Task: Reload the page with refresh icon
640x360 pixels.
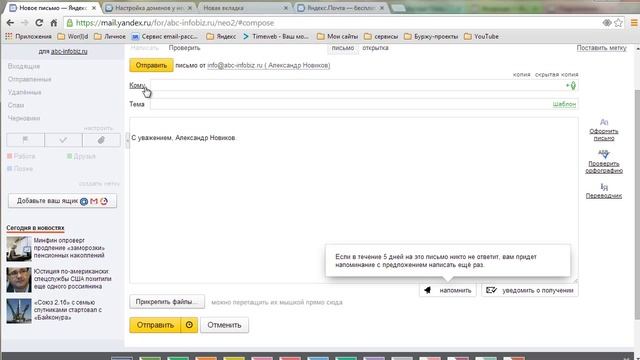Action: point(39,23)
